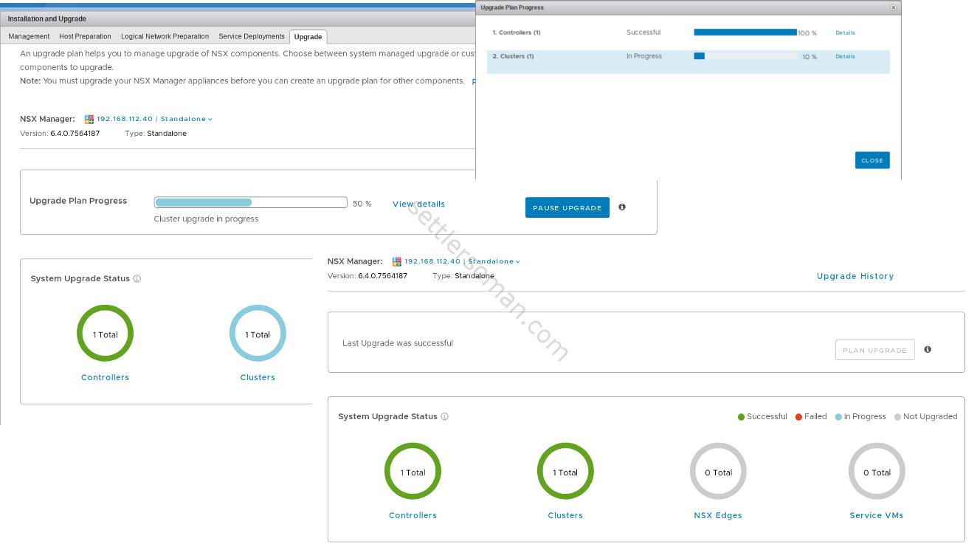Click the NSX Manager icon in lower panel

pyautogui.click(x=397, y=261)
